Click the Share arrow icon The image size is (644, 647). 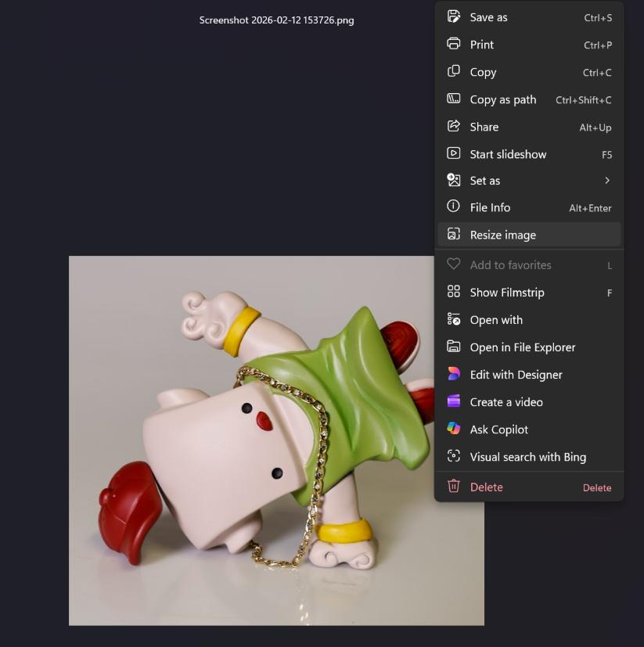click(x=453, y=126)
